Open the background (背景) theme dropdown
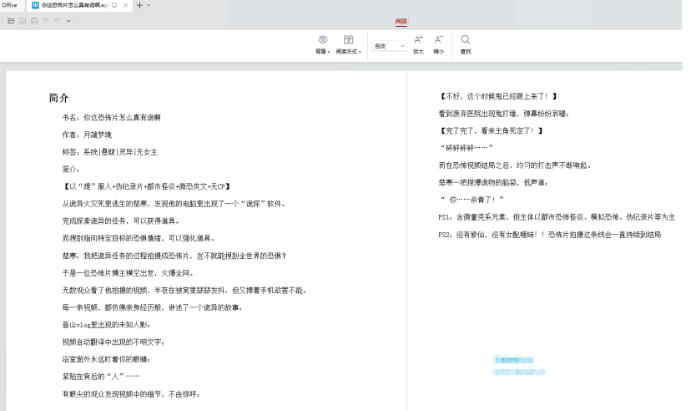Image resolution: width=693 pixels, height=411 pixels. [x=323, y=45]
